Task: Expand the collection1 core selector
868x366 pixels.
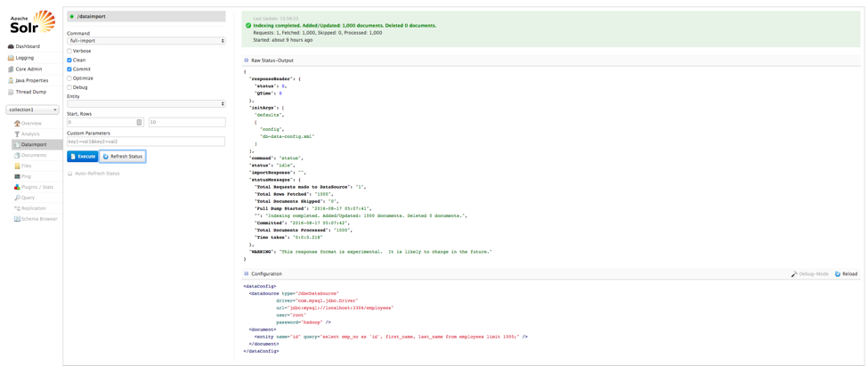Action: click(33, 110)
